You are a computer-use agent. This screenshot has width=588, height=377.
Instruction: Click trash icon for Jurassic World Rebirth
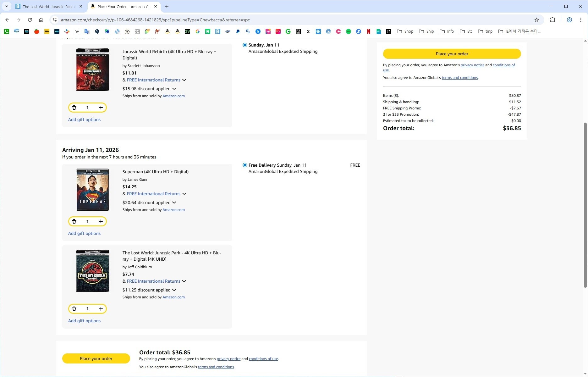point(74,108)
